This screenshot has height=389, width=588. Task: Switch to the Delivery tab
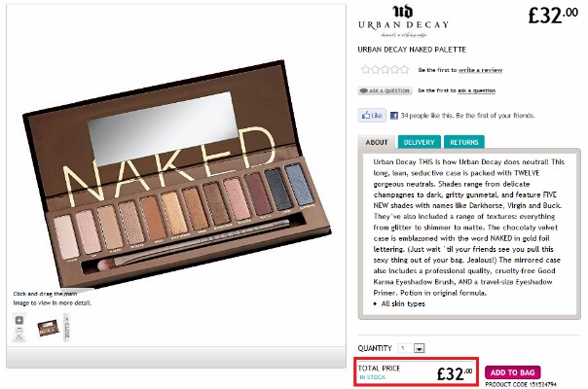tap(420, 142)
